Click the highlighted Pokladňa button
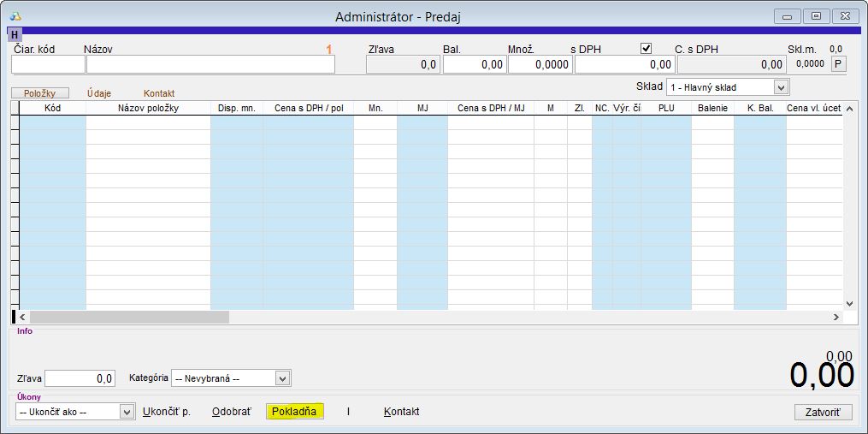This screenshot has height=434, width=868. 294,412
